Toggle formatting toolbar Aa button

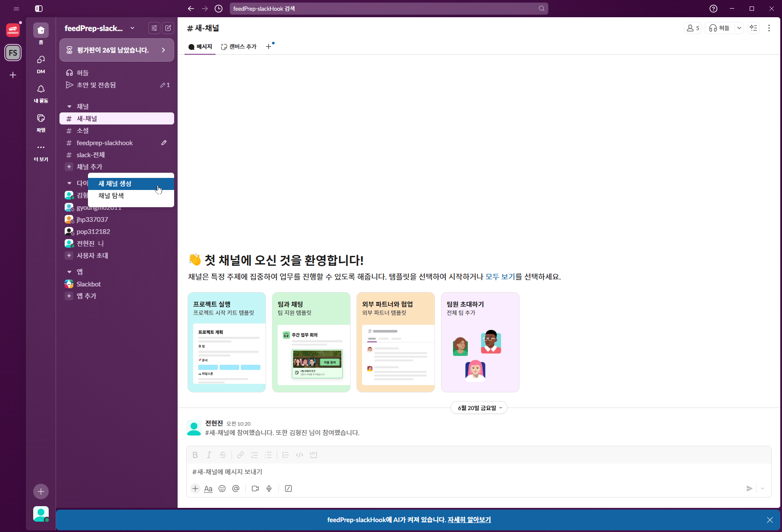[x=208, y=488]
